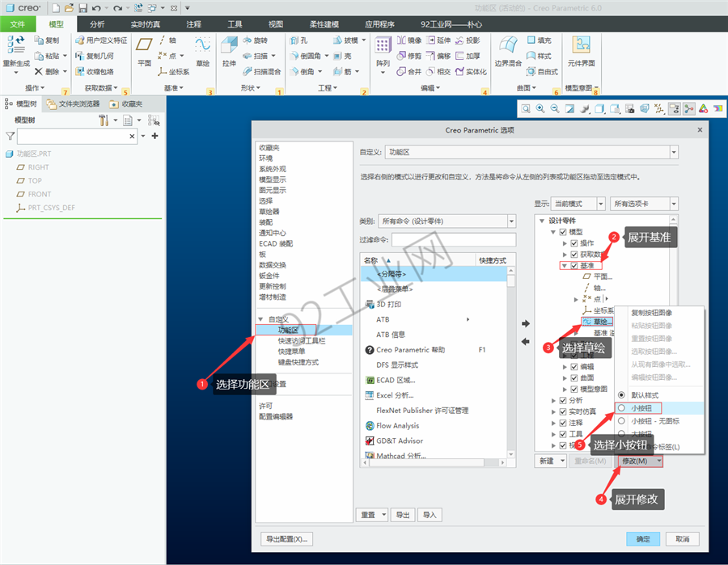Click the 过滤命令 input field
The width and height of the screenshot is (728, 565).
454,240
